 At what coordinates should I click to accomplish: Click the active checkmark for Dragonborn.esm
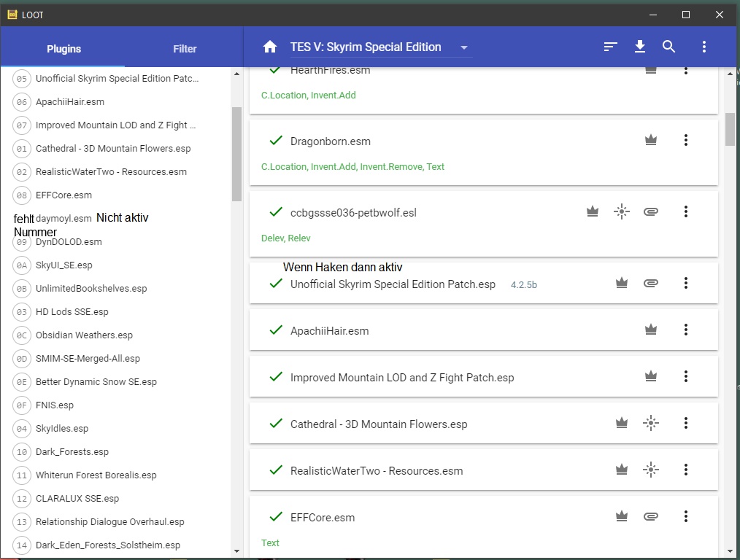(276, 141)
